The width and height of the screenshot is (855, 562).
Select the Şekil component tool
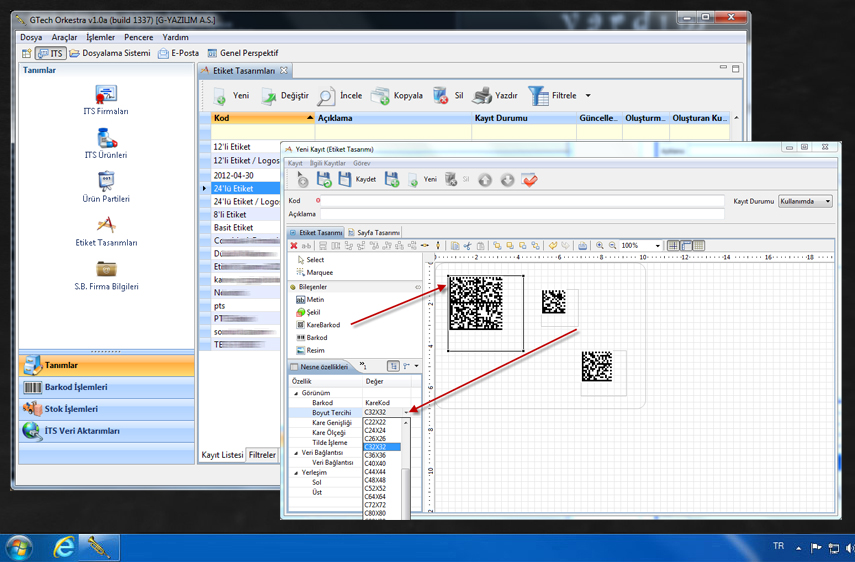[308, 312]
